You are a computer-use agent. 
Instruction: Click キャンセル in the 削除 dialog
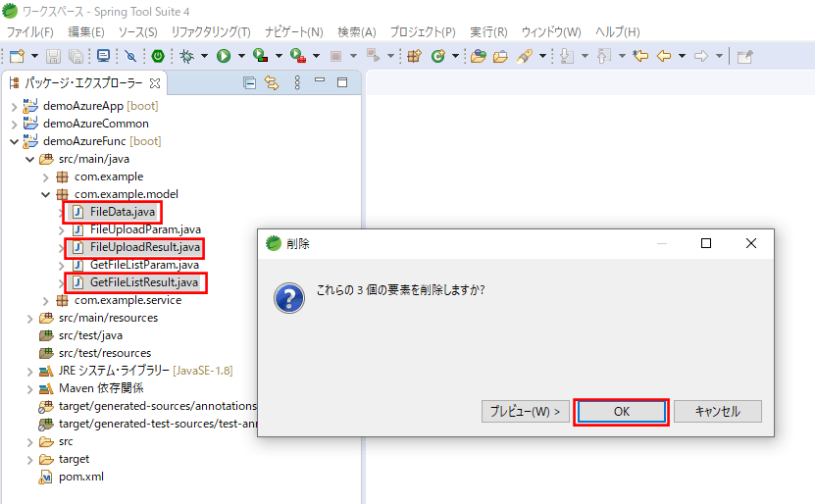pyautogui.click(x=718, y=412)
